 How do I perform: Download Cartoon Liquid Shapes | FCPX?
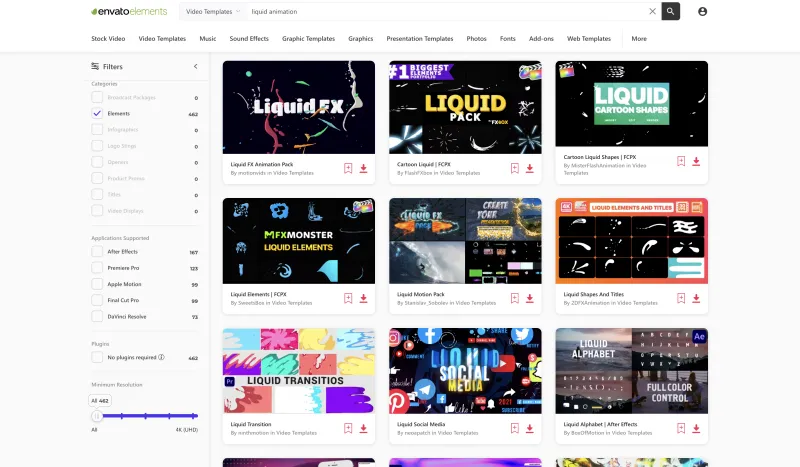696,161
